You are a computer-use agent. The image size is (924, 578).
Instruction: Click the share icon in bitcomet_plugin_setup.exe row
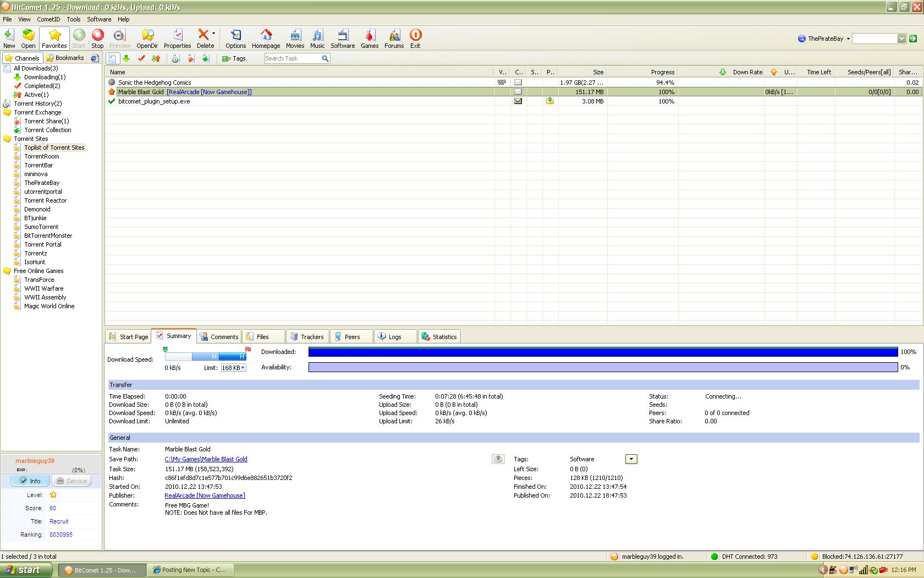click(x=550, y=101)
